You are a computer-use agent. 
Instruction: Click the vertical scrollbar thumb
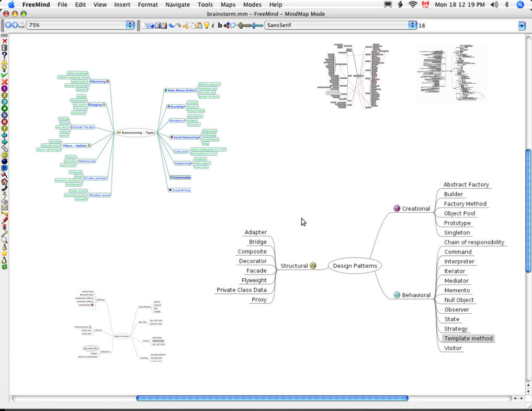[x=528, y=211]
